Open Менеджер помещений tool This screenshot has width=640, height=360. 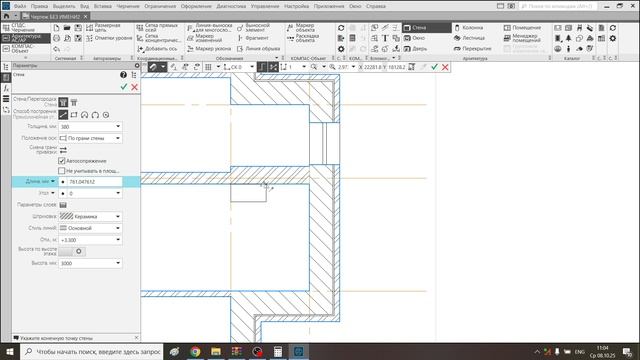(x=522, y=38)
